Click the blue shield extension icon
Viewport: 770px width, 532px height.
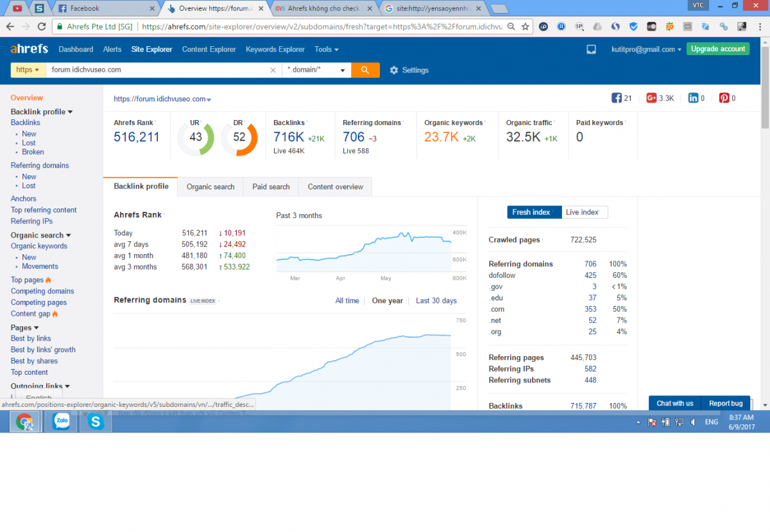click(x=633, y=27)
